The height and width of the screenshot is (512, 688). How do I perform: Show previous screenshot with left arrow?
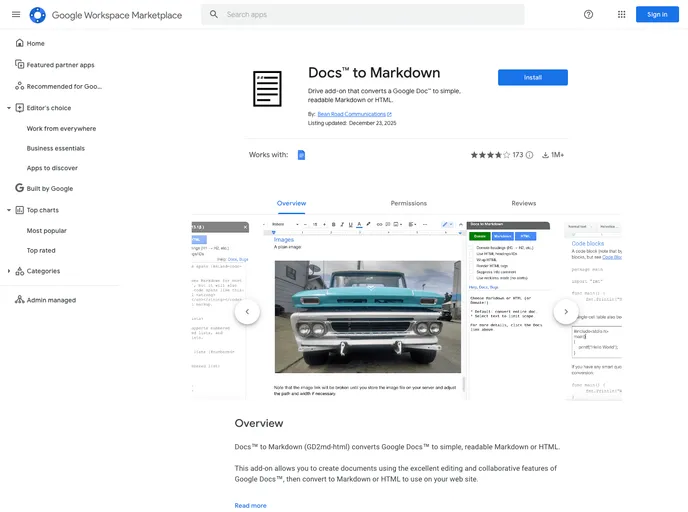coord(247,312)
